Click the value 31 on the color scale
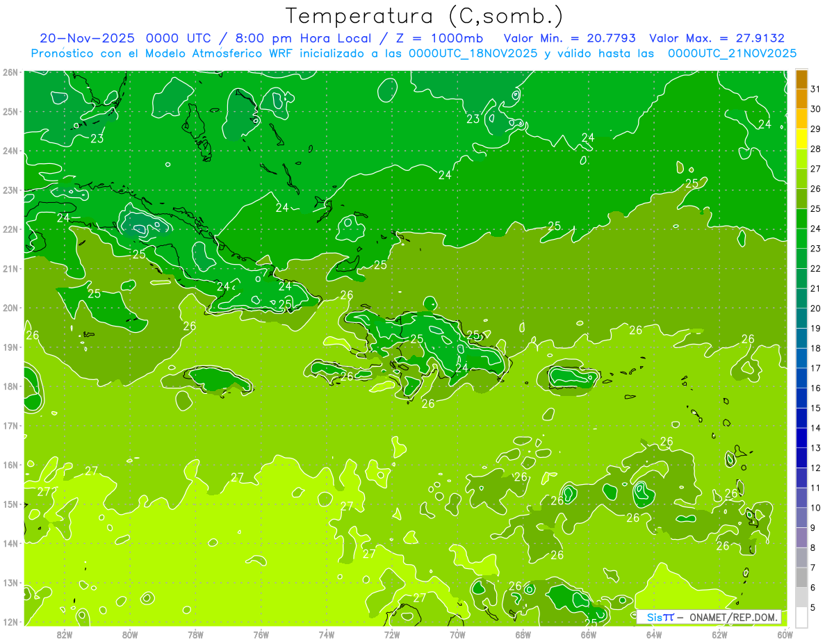Screen dimensions: 834x644 815,89
